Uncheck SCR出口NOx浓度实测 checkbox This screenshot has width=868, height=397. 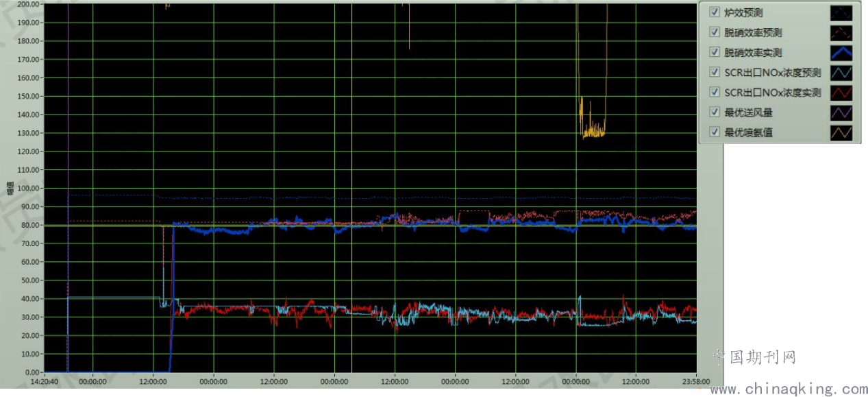(x=715, y=92)
